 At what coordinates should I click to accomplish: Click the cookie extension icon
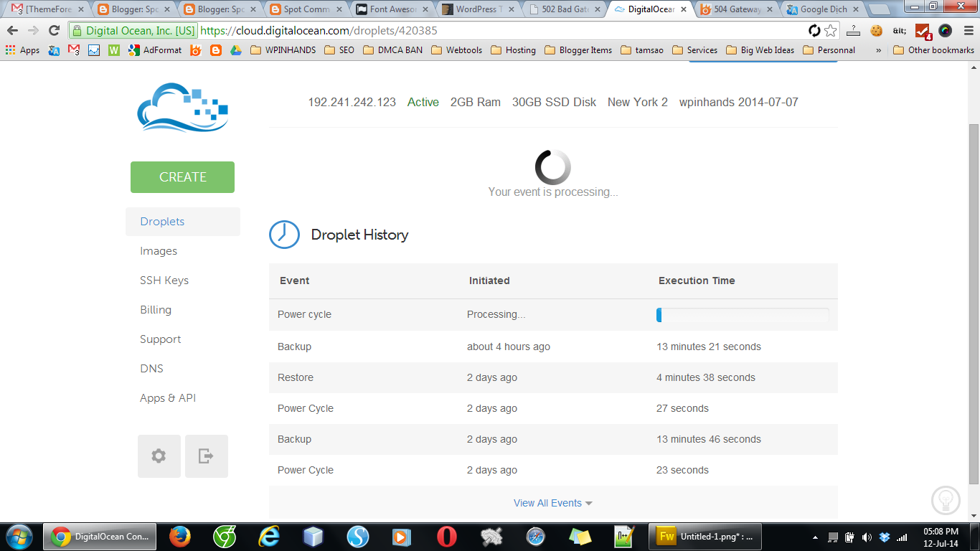(876, 31)
